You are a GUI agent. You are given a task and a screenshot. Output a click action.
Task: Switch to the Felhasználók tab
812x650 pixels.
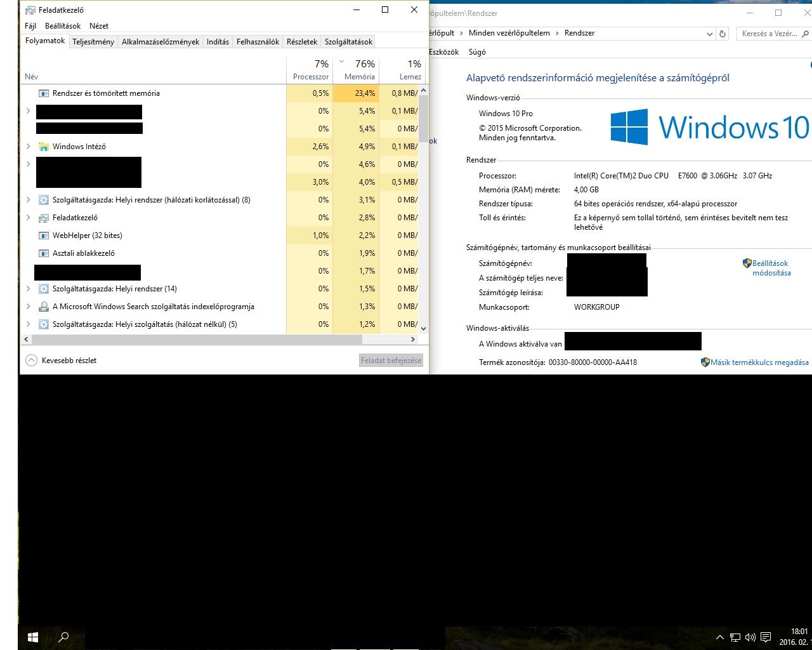(x=258, y=42)
